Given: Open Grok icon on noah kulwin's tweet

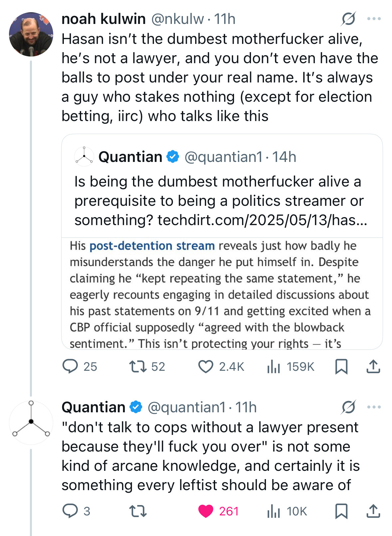Looking at the screenshot, I should [348, 19].
